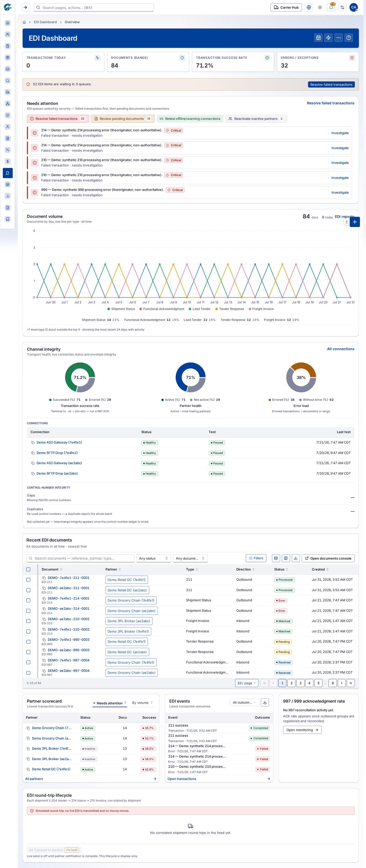Switch to the By volume tab
Viewport: 366px width, 868px height.
pyautogui.click(x=142, y=703)
